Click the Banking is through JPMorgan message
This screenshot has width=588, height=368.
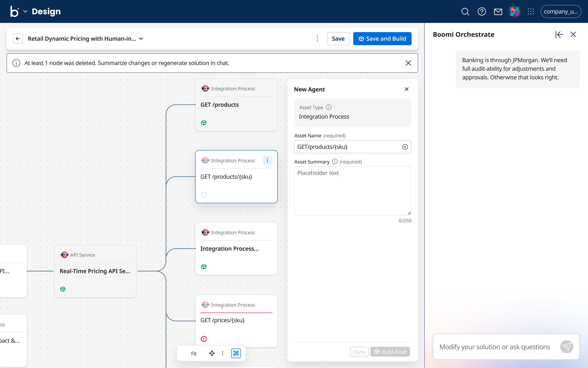coord(518,69)
